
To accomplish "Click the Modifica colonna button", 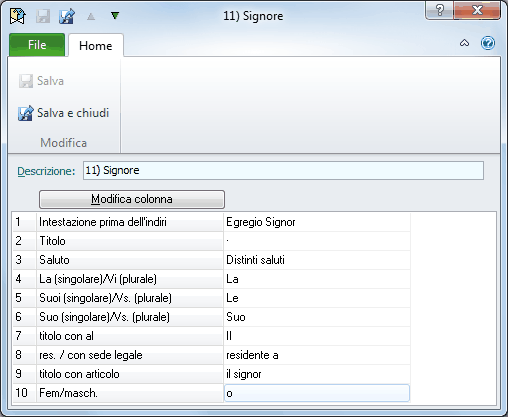I will coord(132,199).
